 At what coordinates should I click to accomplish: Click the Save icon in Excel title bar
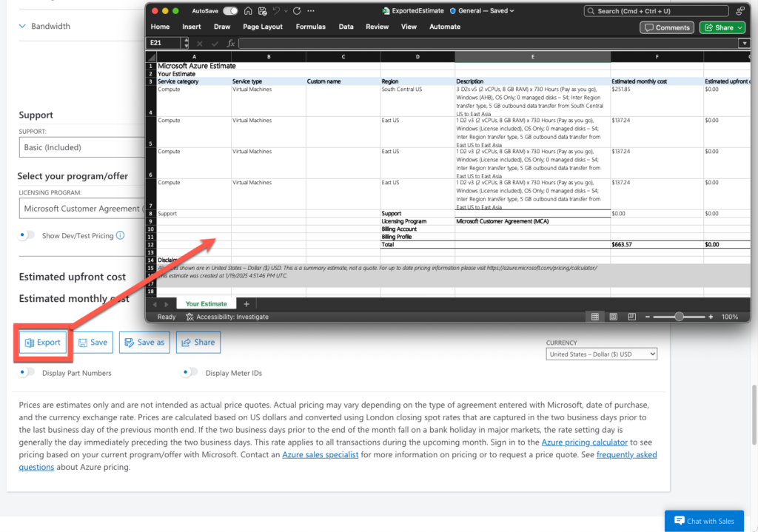click(263, 10)
